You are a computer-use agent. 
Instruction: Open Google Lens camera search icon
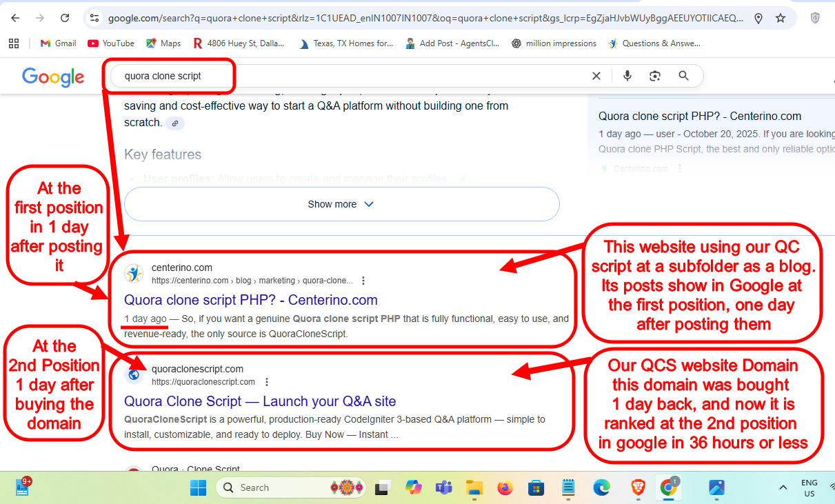[x=654, y=76]
